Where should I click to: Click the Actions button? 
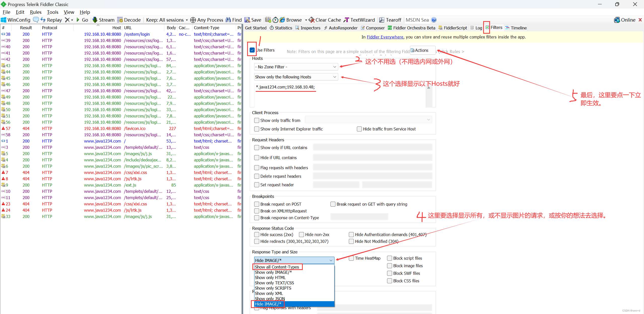[x=422, y=50]
